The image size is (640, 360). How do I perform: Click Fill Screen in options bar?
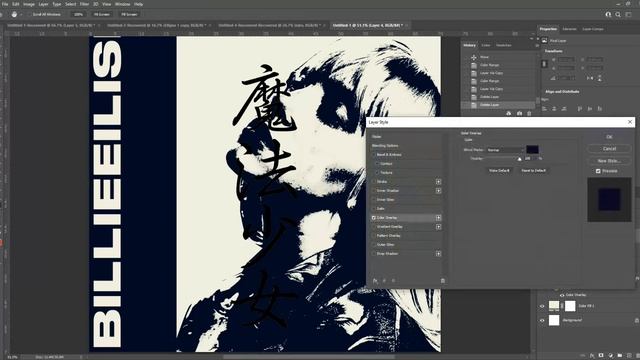point(129,14)
